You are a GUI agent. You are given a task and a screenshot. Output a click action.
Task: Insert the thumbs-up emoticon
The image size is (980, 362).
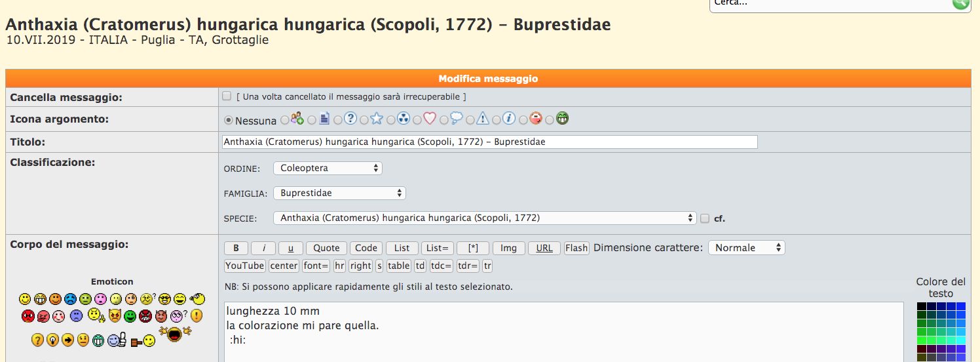[118, 340]
